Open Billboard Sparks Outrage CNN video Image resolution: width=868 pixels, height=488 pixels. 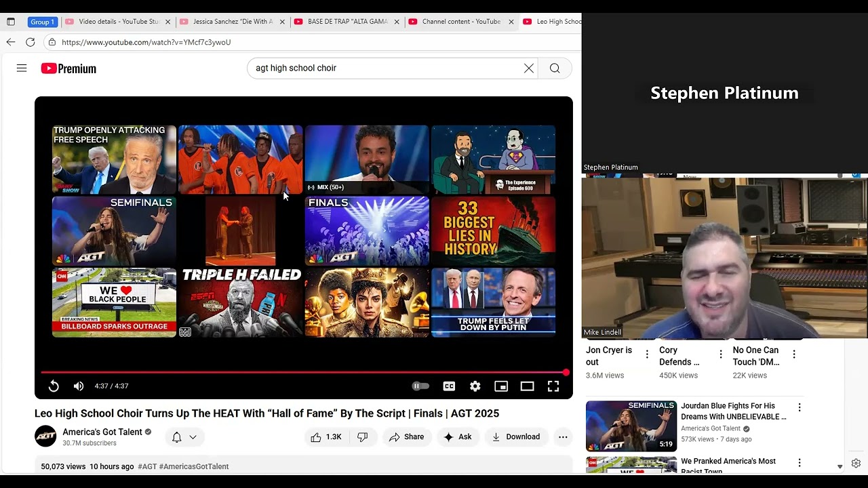[114, 302]
